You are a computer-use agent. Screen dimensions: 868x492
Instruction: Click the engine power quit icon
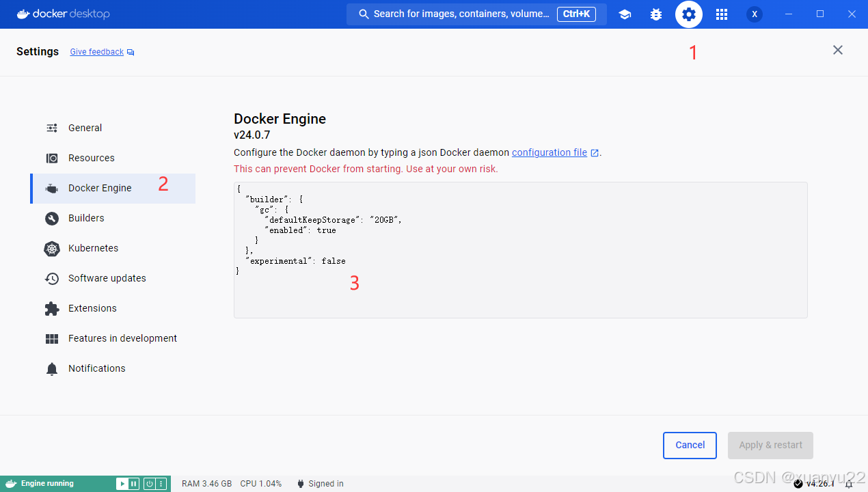(x=149, y=484)
